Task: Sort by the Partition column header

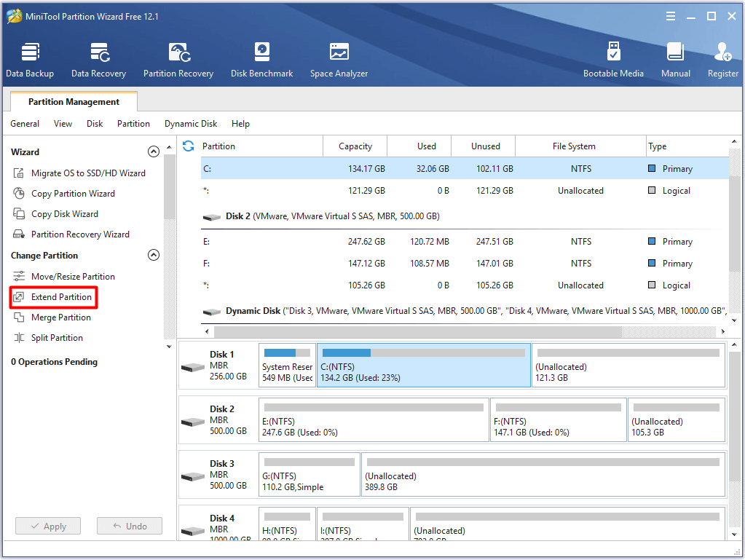Action: [261, 146]
